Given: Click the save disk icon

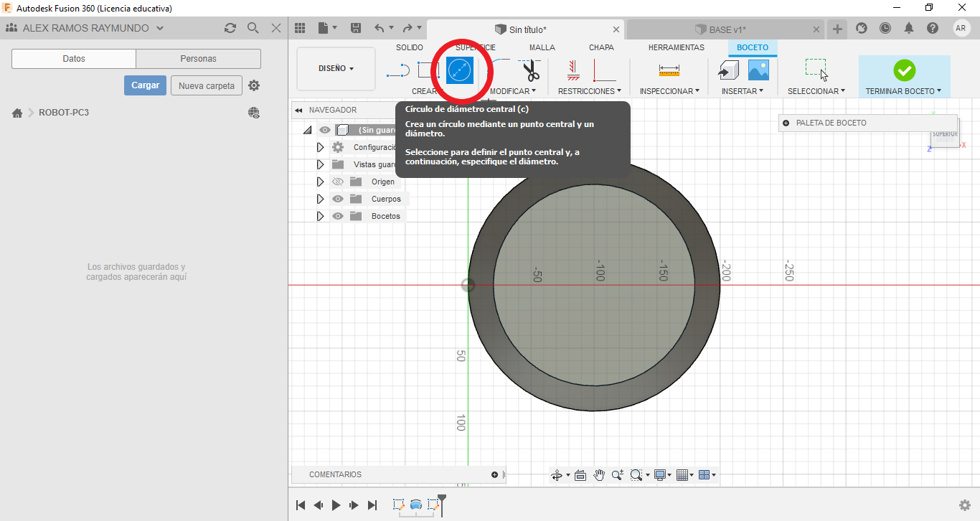Looking at the screenshot, I should pos(356,28).
